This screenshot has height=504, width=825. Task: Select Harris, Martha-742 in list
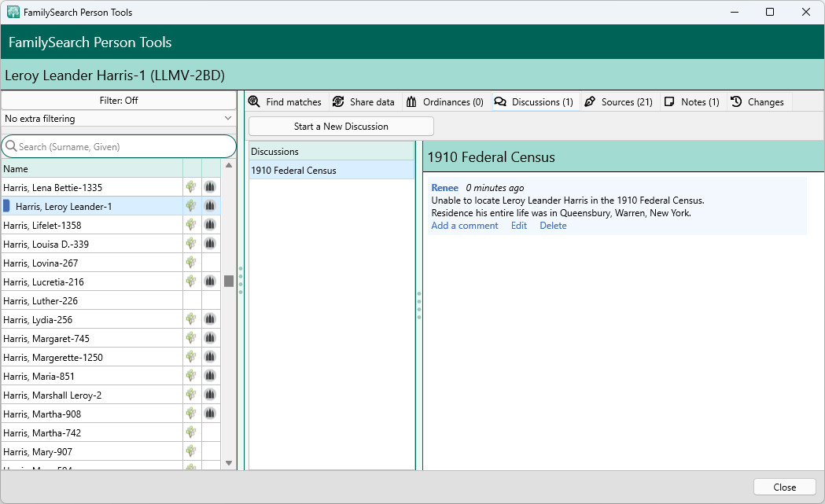pos(92,433)
